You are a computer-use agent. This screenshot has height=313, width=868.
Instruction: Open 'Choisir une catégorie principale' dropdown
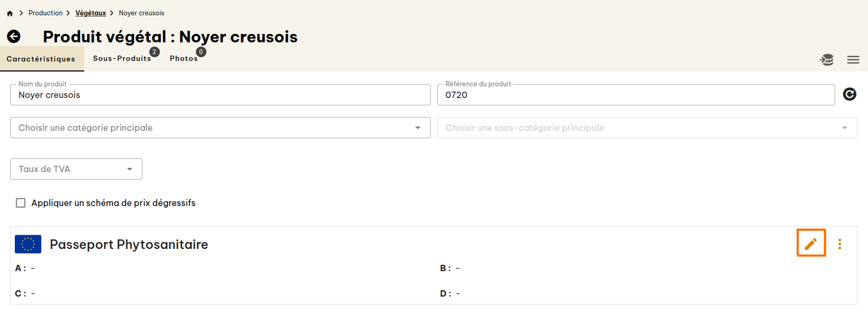tap(220, 128)
